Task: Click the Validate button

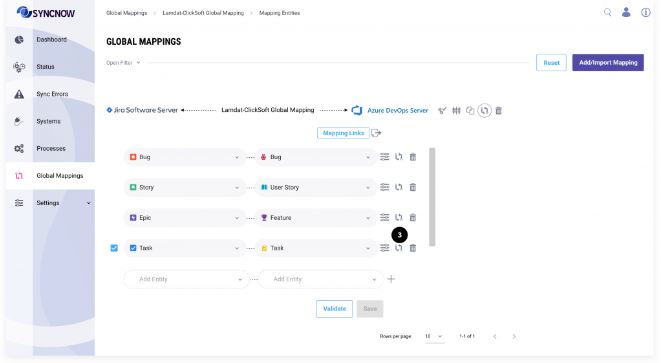Action: [334, 309]
